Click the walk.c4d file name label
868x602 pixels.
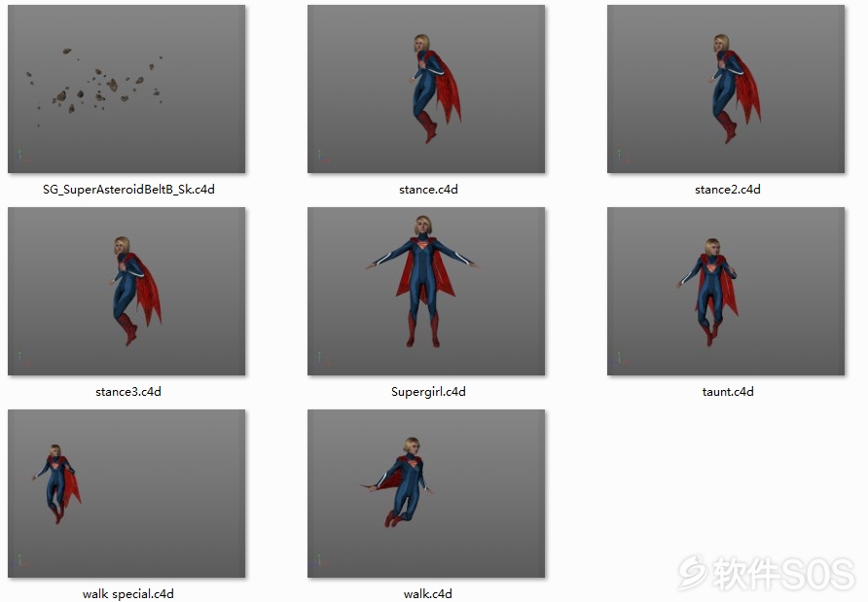pos(428,594)
